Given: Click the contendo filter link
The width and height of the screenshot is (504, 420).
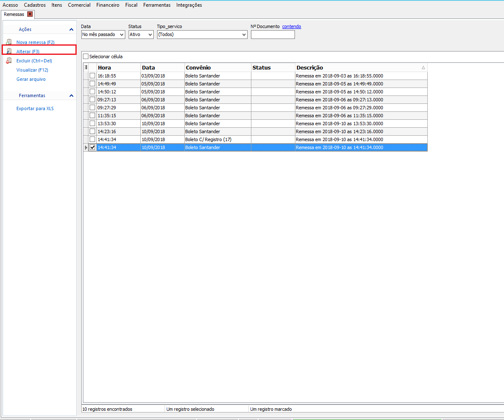Looking at the screenshot, I should (x=292, y=26).
